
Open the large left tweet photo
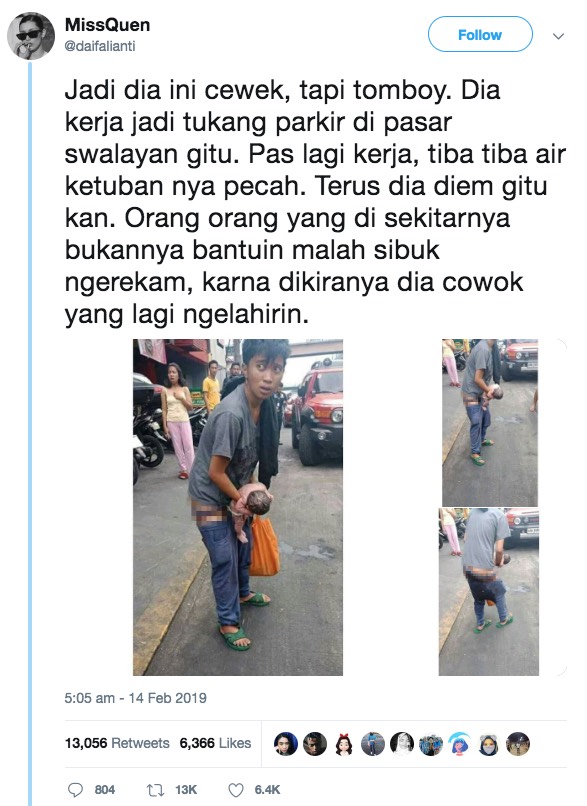point(238,507)
